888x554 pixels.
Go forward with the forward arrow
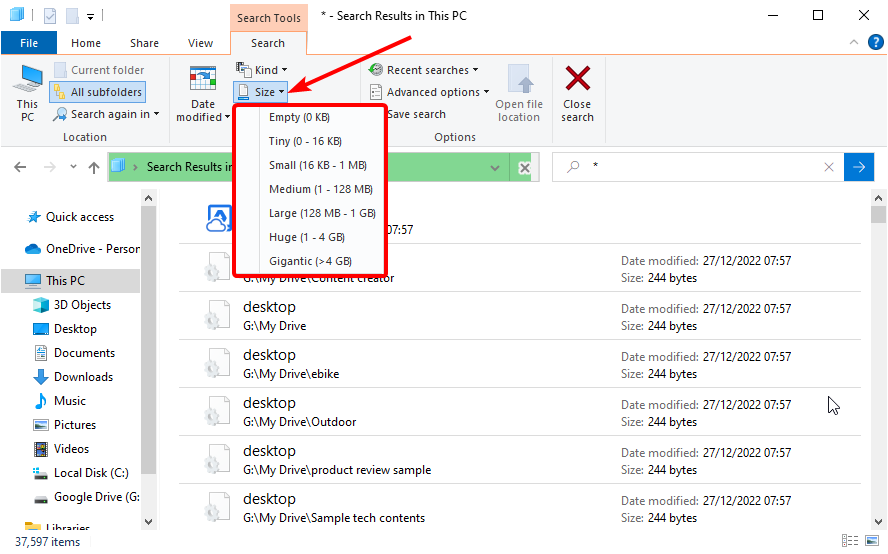click(x=50, y=167)
